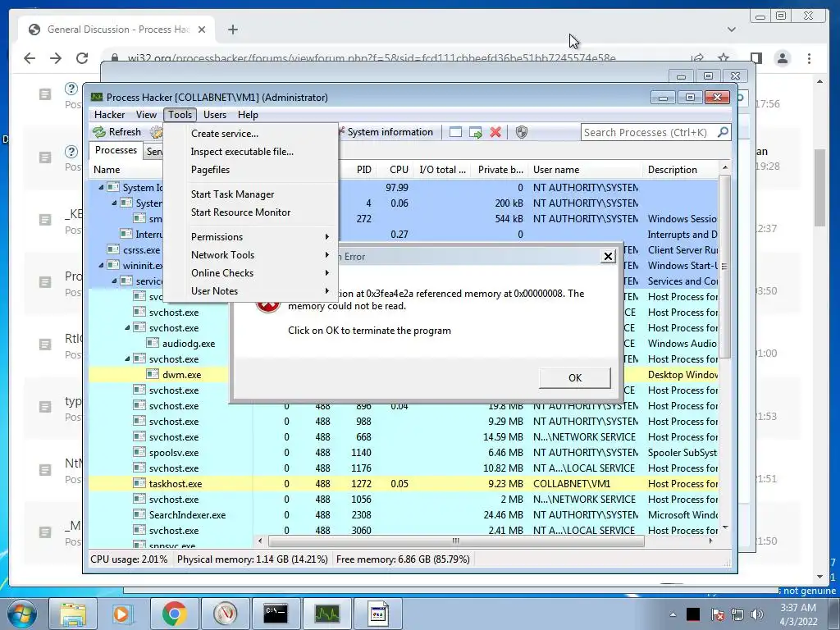Sort by CPU column header
This screenshot has width=840, height=630.
pyautogui.click(x=394, y=169)
